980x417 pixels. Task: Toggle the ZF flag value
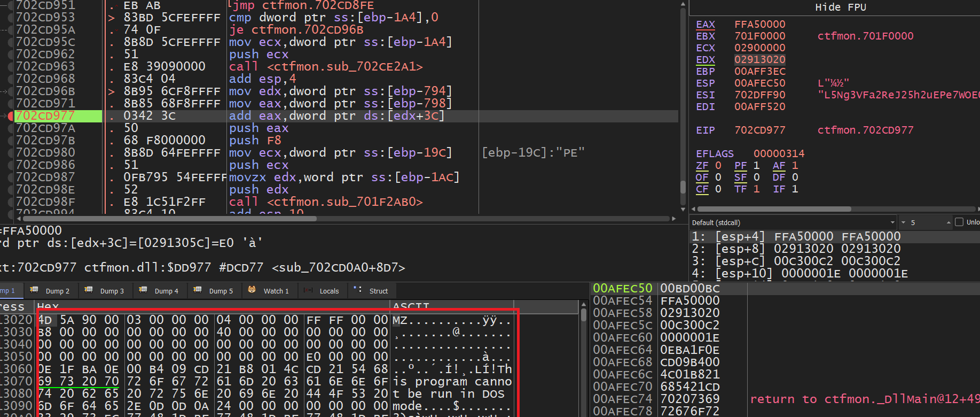[718, 166]
